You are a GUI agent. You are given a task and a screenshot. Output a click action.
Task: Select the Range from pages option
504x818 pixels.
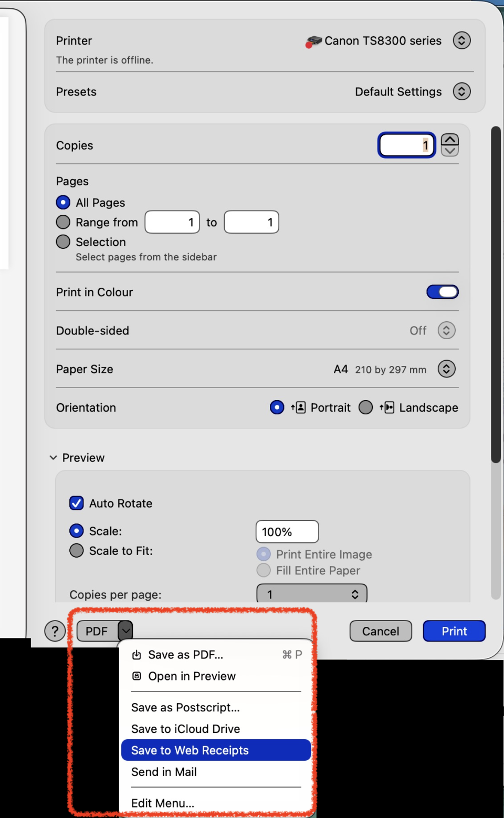[x=63, y=222]
